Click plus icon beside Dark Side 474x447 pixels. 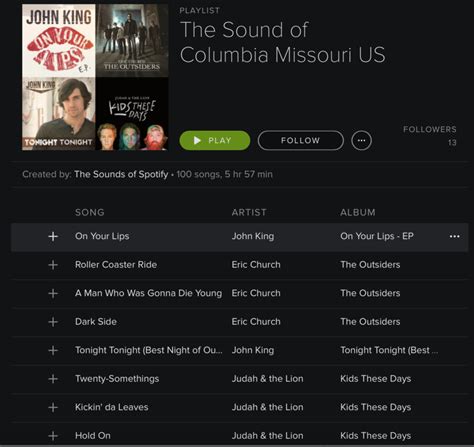53,322
